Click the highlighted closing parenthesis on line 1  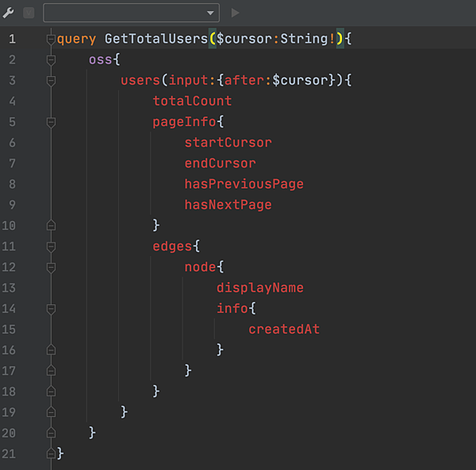tap(340, 39)
